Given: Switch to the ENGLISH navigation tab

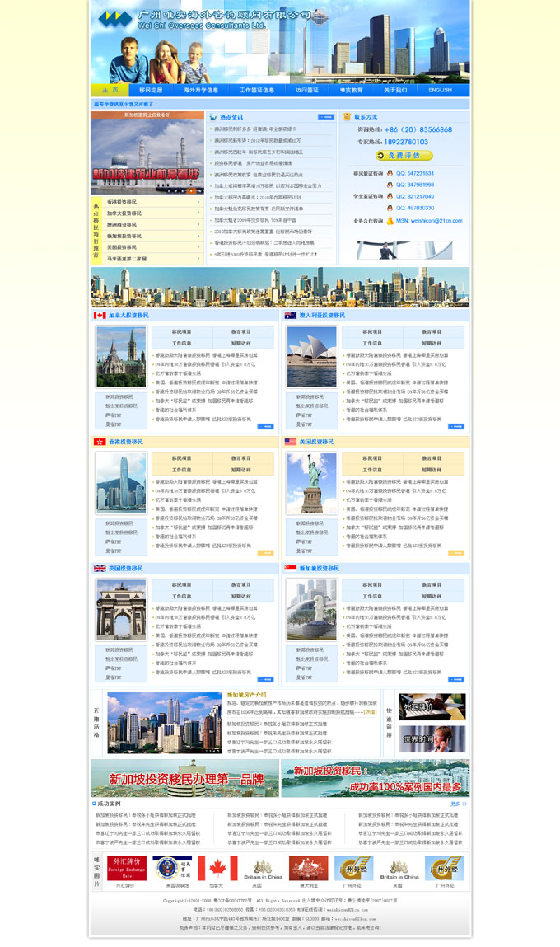Looking at the screenshot, I should point(440,90).
